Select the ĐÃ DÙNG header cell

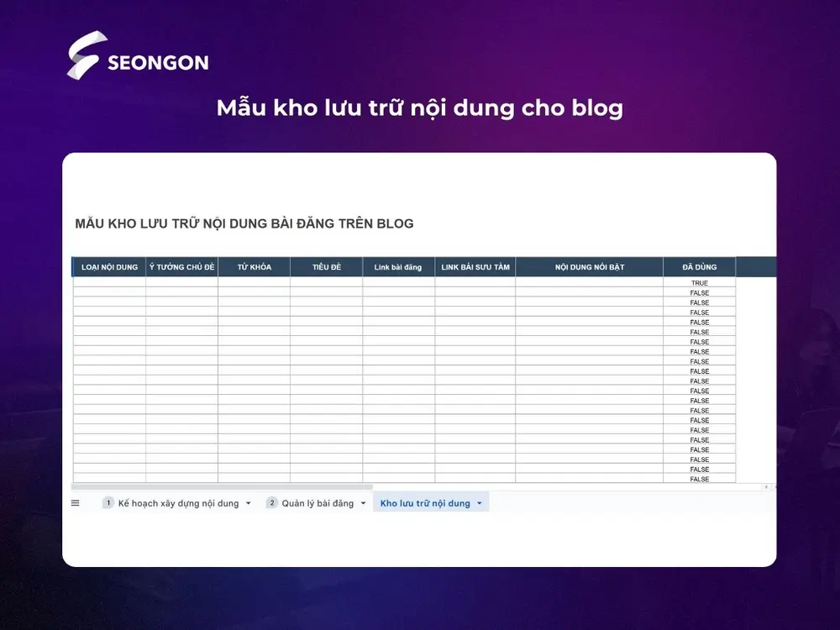point(699,267)
